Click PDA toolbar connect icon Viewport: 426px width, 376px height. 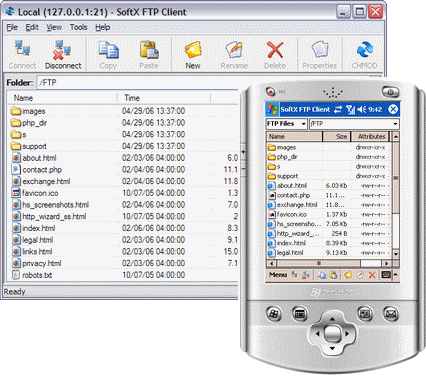click(x=294, y=275)
